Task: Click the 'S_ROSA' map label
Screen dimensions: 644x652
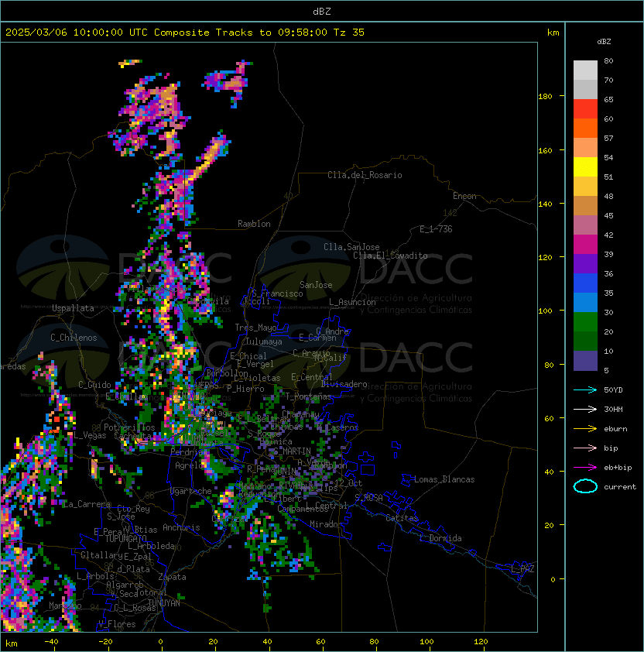Action: click(x=368, y=497)
